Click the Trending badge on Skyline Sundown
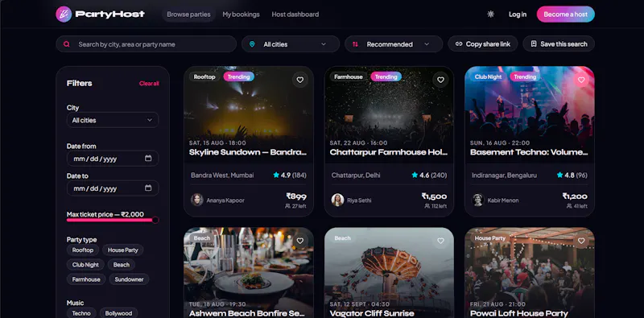The image size is (644, 318). [238, 76]
